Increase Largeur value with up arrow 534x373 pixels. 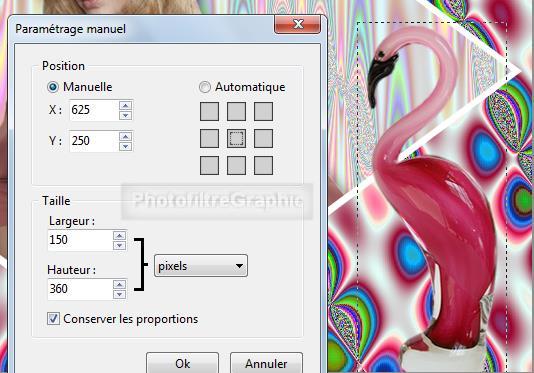point(119,236)
